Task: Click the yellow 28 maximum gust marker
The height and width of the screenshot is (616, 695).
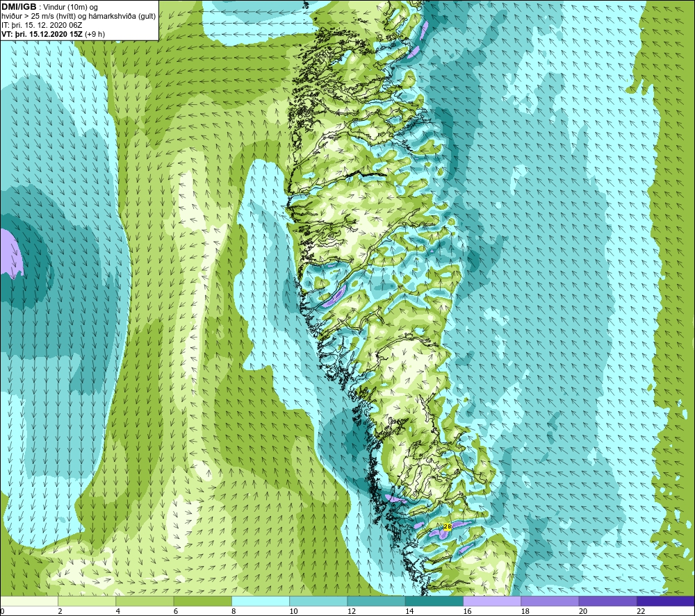Action: [447, 526]
